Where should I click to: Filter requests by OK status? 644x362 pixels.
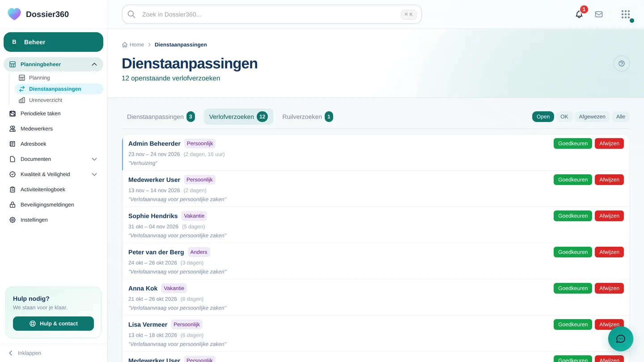(x=564, y=117)
